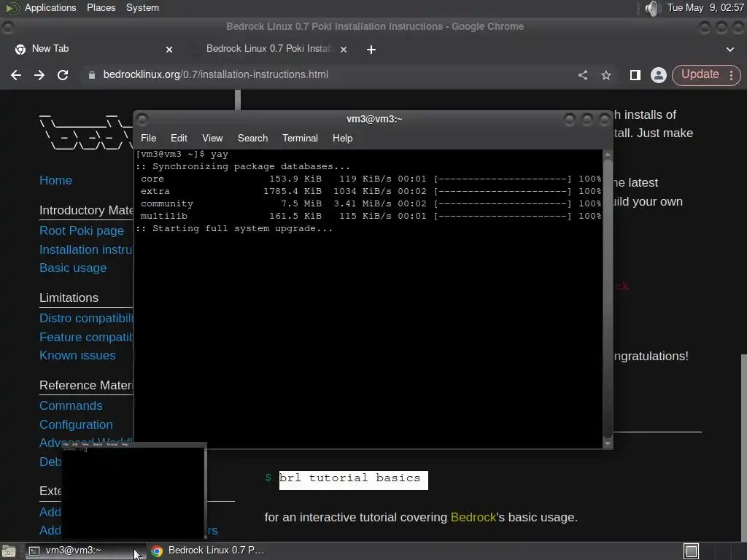Open the System menu

pyautogui.click(x=142, y=7)
